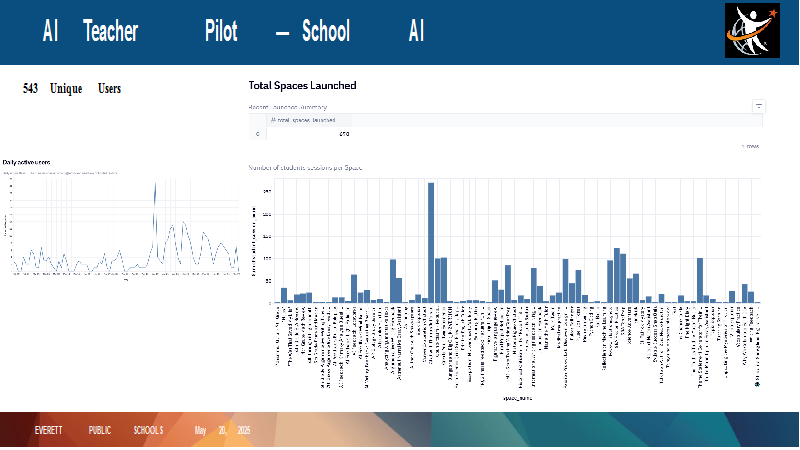Click the 'space_name' x-axis label
This screenshot has height=450, width=800.
(517, 398)
